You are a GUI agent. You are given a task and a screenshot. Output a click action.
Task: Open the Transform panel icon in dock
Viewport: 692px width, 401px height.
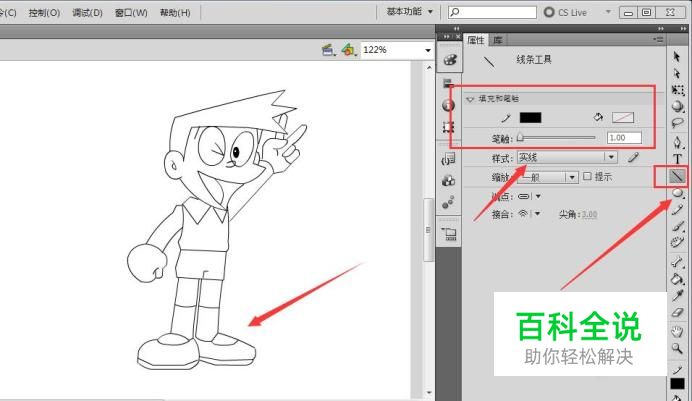tap(448, 127)
